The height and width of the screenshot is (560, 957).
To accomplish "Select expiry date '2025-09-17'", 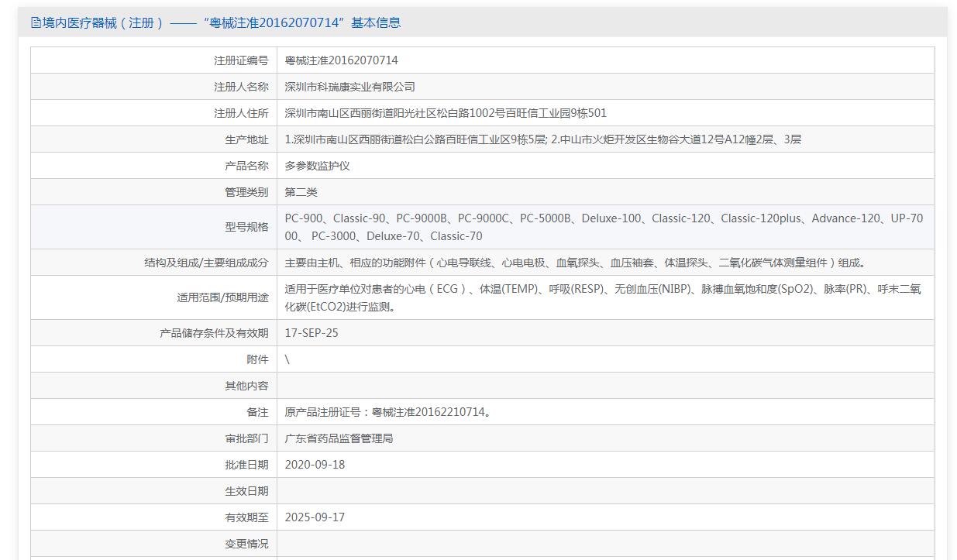I will (315, 517).
